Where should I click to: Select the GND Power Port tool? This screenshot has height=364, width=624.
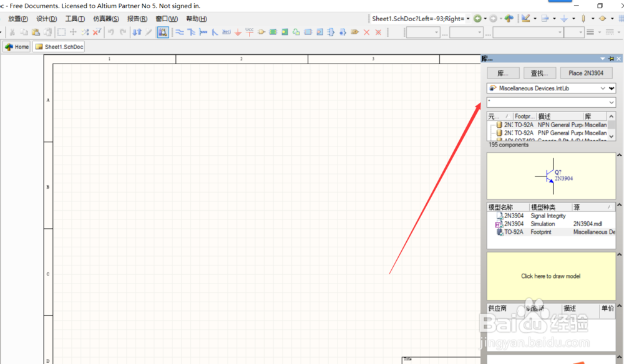238,32
